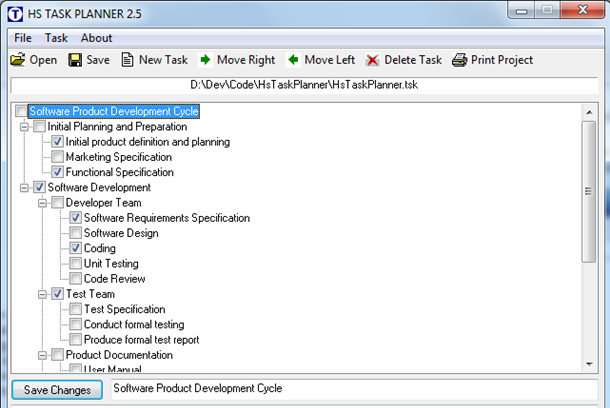
Task: Click the scrollbar up arrow
Action: tap(589, 112)
